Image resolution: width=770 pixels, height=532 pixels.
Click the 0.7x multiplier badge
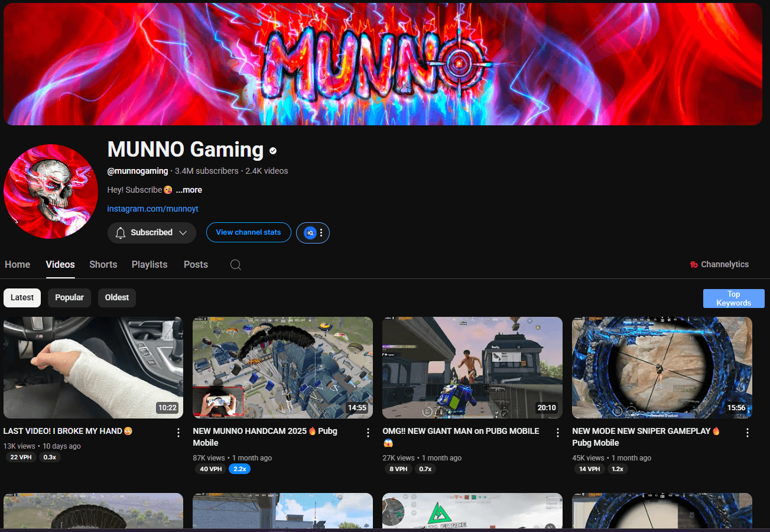pyautogui.click(x=425, y=469)
